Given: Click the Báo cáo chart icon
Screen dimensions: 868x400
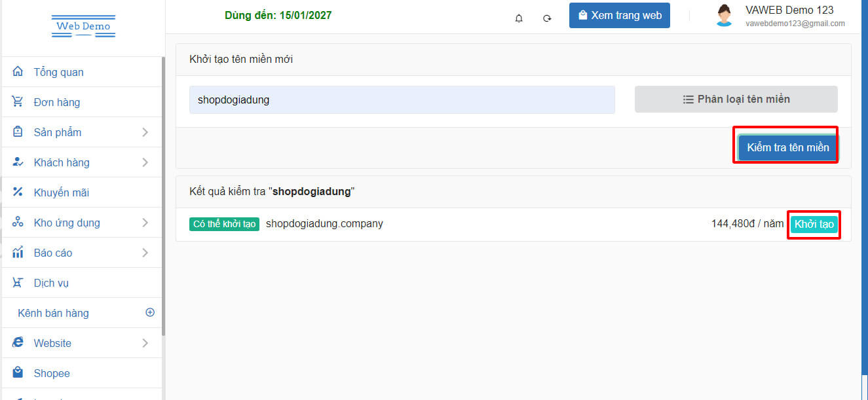Looking at the screenshot, I should tap(18, 252).
